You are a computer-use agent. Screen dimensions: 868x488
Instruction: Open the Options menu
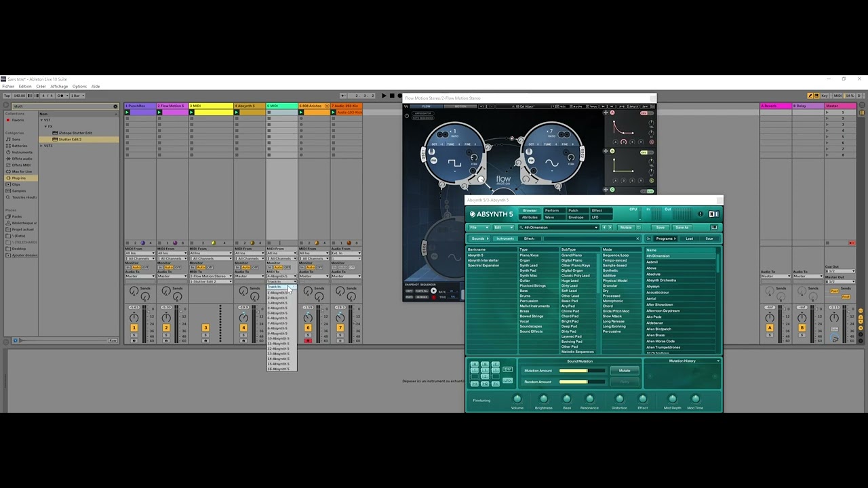click(79, 87)
